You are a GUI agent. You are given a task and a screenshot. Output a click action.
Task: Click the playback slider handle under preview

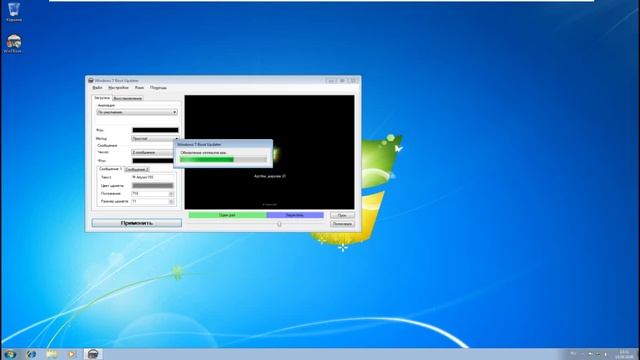click(x=279, y=224)
